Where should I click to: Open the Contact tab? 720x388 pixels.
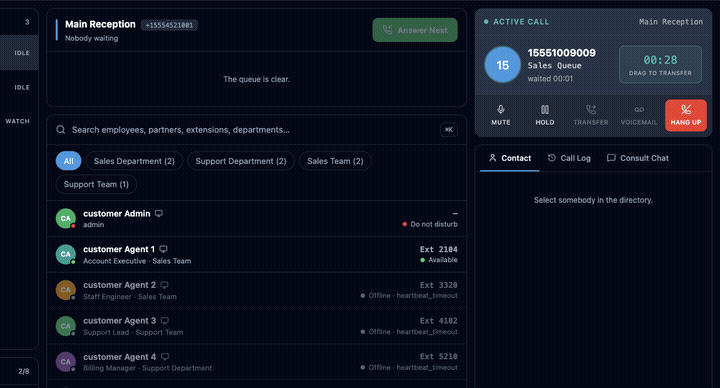pyautogui.click(x=510, y=158)
